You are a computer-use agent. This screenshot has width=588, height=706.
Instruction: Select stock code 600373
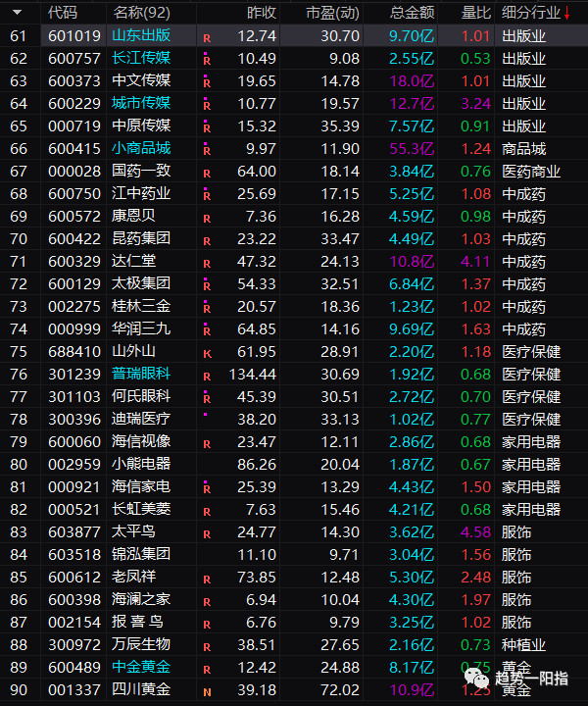(74, 81)
